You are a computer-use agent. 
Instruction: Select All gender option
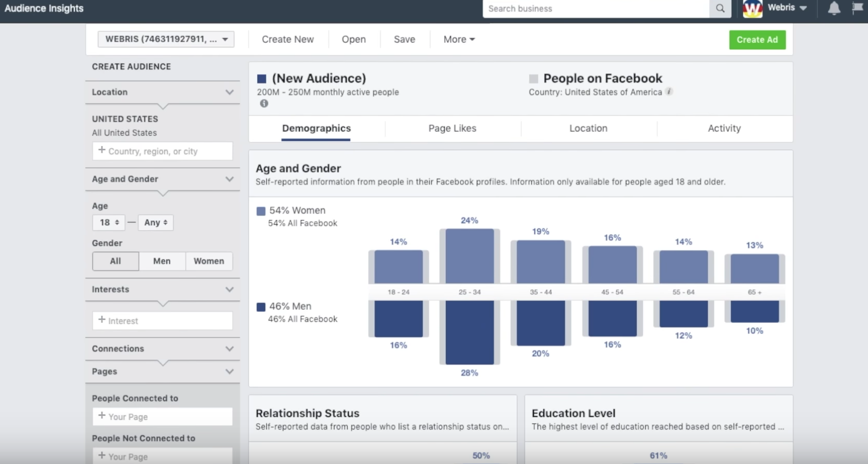pos(115,261)
